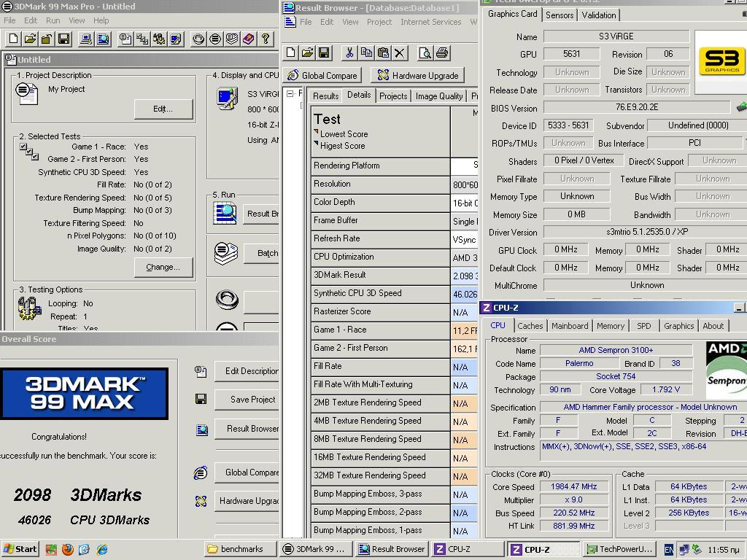Click the Print Preview icon in Result Browser

tap(425, 52)
